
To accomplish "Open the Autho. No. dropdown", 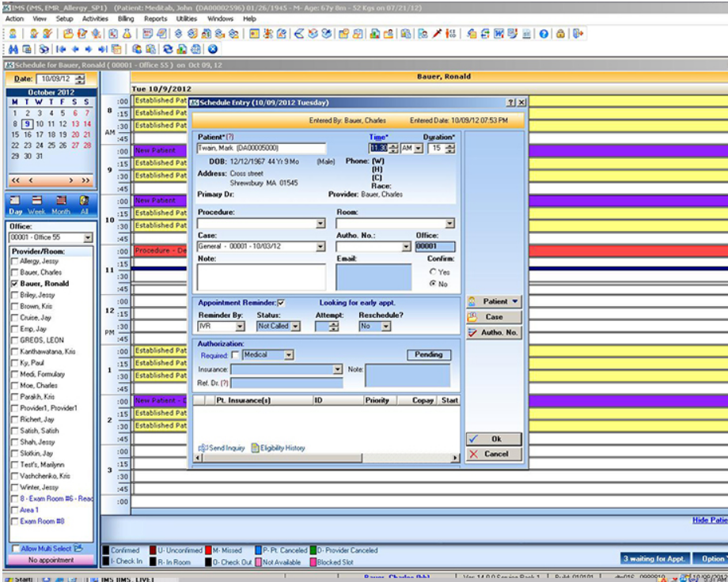I will 406,247.
